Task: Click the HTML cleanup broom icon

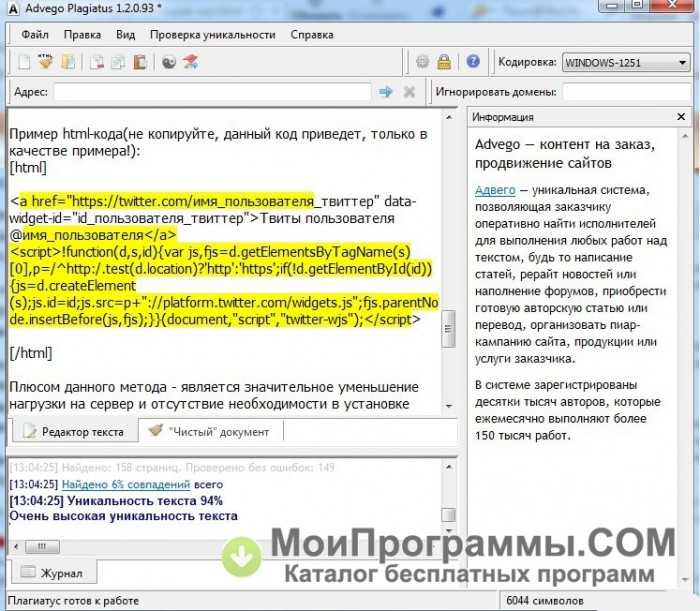Action: 46,62
